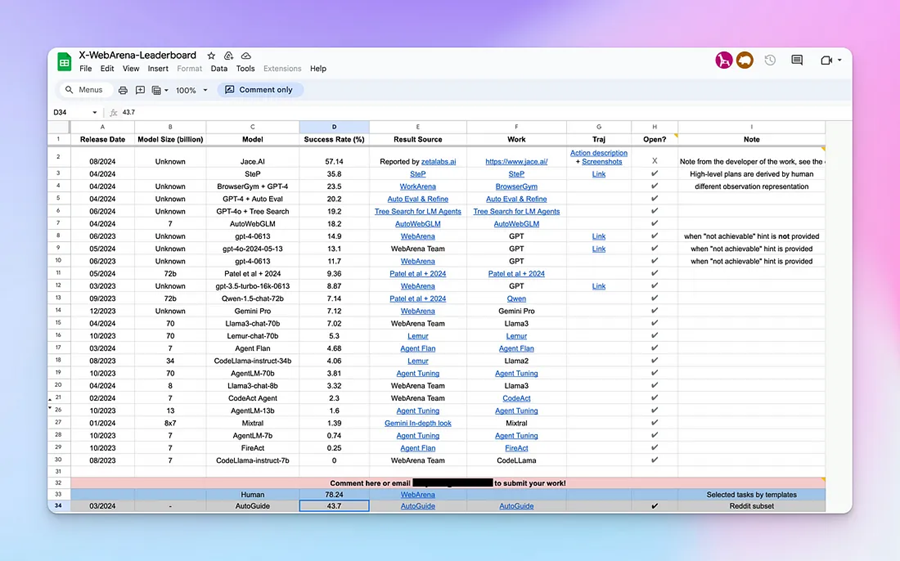Open the Screenshots link
Image resolution: width=900 pixels, height=561 pixels.
[602, 161]
